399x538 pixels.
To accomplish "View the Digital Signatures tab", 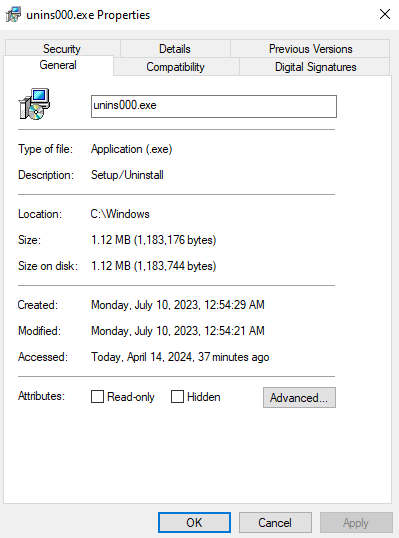I will pos(315,67).
